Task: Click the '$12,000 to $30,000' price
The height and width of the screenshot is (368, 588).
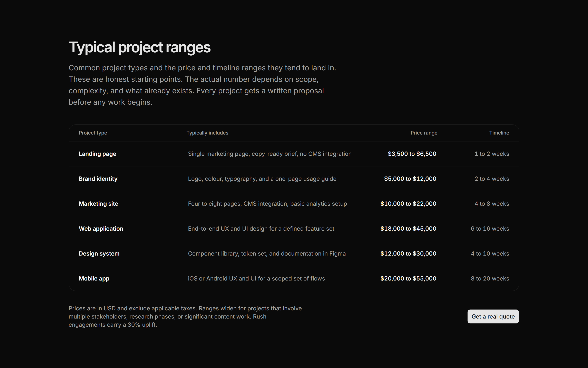Action: 408,254
